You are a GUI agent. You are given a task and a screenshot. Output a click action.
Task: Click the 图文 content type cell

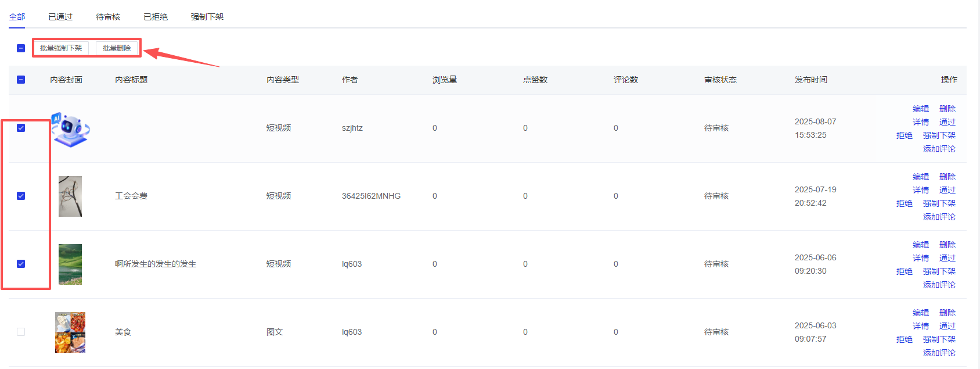[275, 332]
